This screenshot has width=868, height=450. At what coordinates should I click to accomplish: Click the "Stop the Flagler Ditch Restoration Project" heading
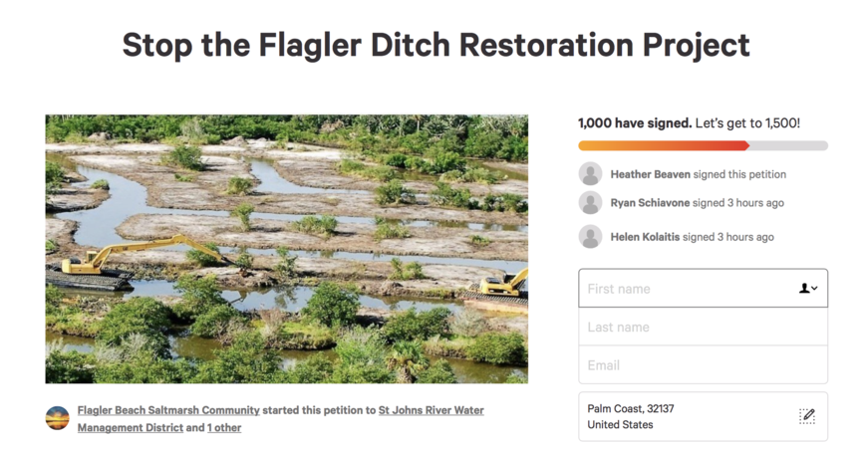[x=435, y=45]
